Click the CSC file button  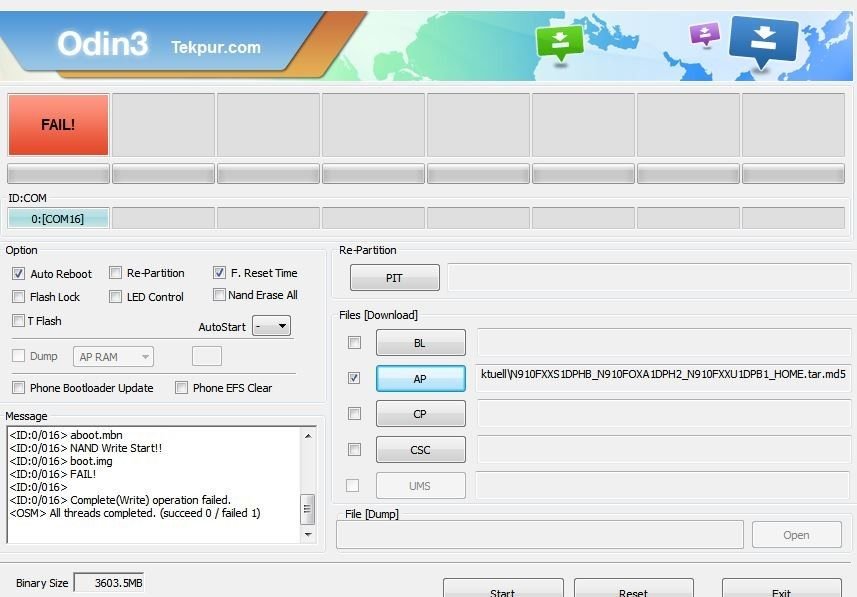click(421, 450)
